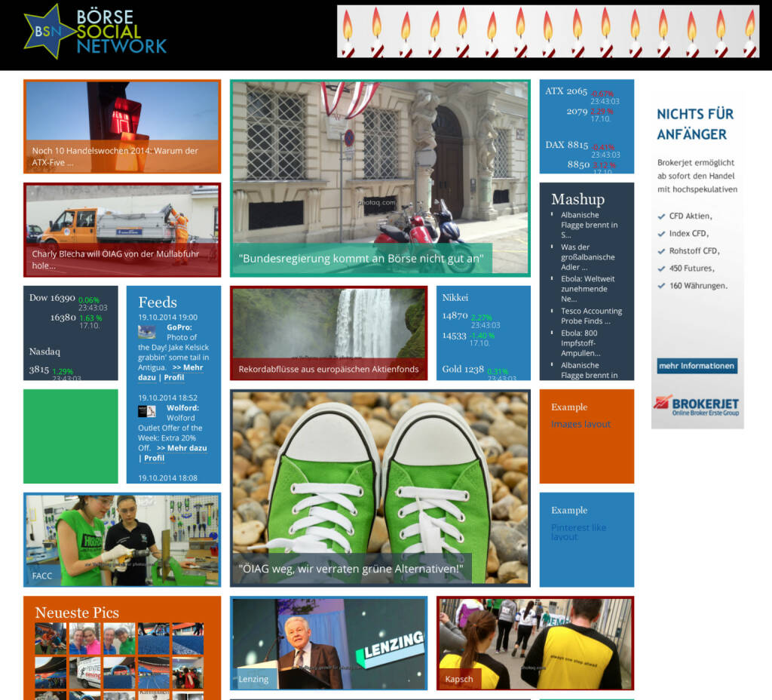Open the candles banner at the top
Image resolution: width=772 pixels, height=700 pixels.
tap(547, 32)
